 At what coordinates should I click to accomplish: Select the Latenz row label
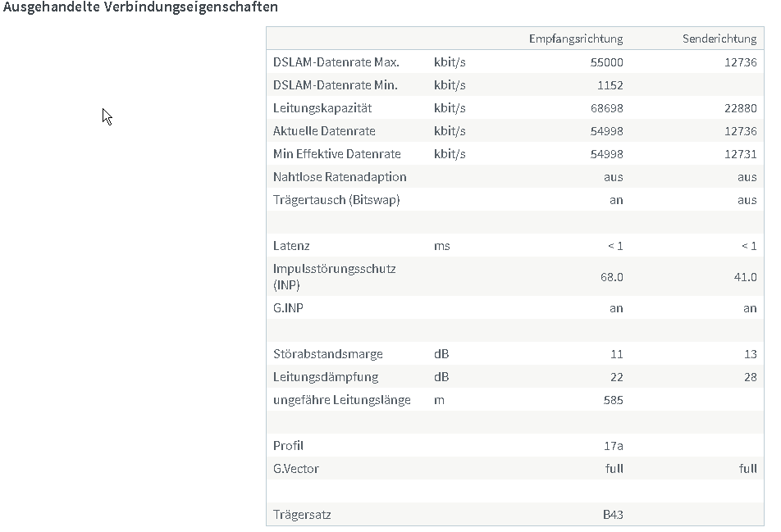click(291, 246)
